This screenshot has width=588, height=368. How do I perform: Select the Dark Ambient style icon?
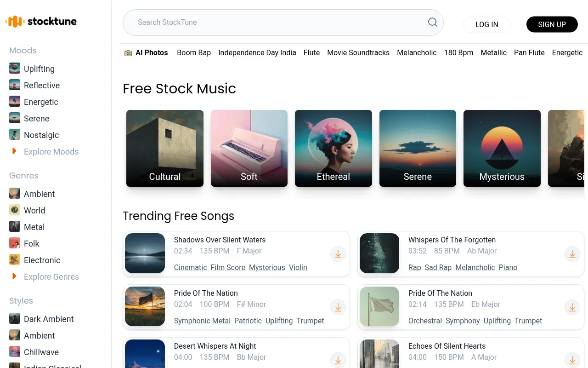tap(14, 319)
